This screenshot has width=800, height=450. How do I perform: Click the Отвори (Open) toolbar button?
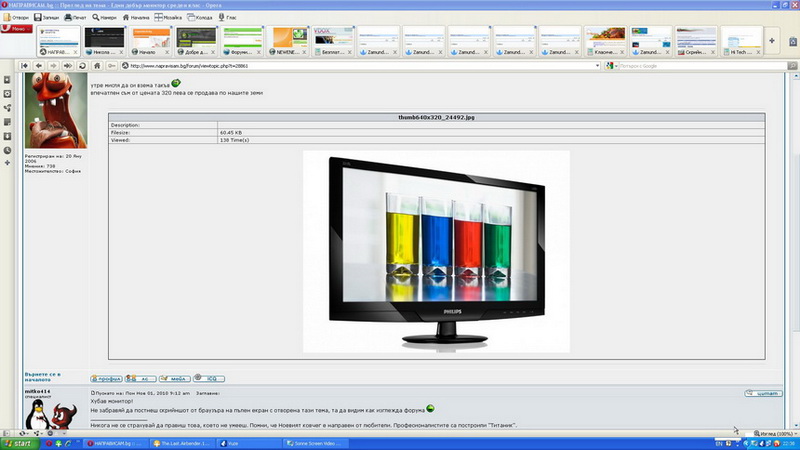pyautogui.click(x=16, y=17)
